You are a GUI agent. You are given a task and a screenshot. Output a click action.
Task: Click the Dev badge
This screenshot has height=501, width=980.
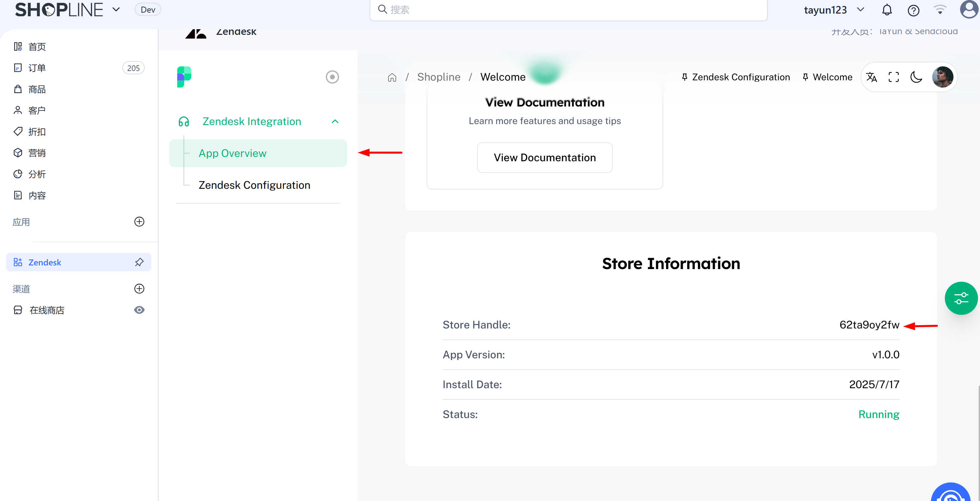(148, 10)
